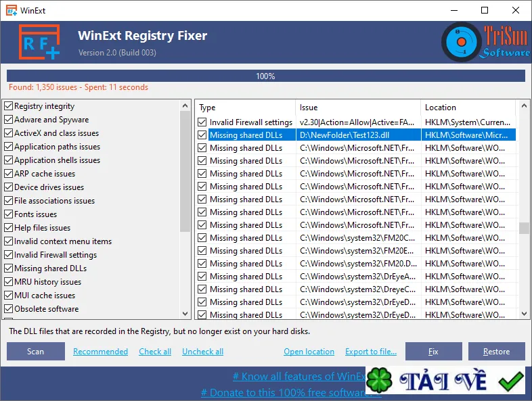Click the issue list scroll down arrow

pyautogui.click(x=524, y=314)
